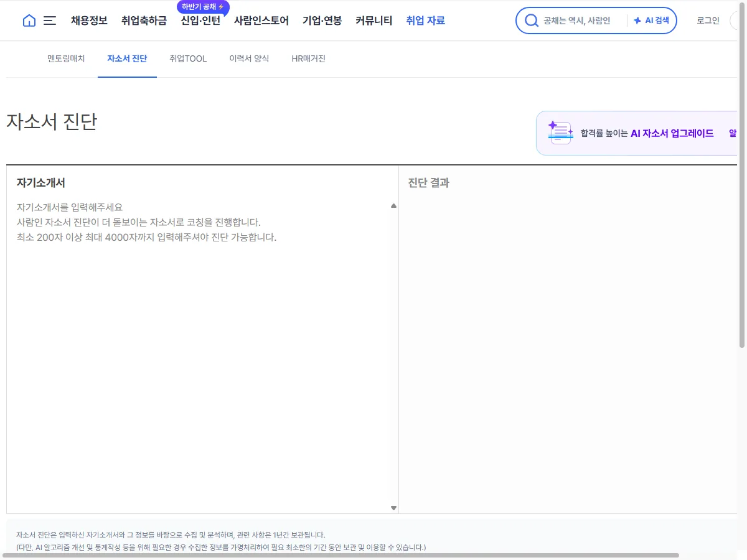Open 기업·연봉 menu
This screenshot has width=747, height=560.
tap(322, 21)
